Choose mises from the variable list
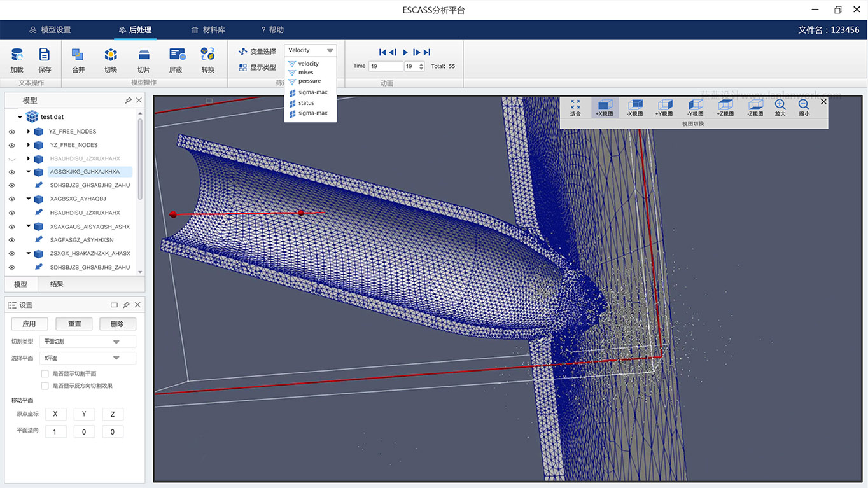This screenshot has height=488, width=868. tap(305, 73)
